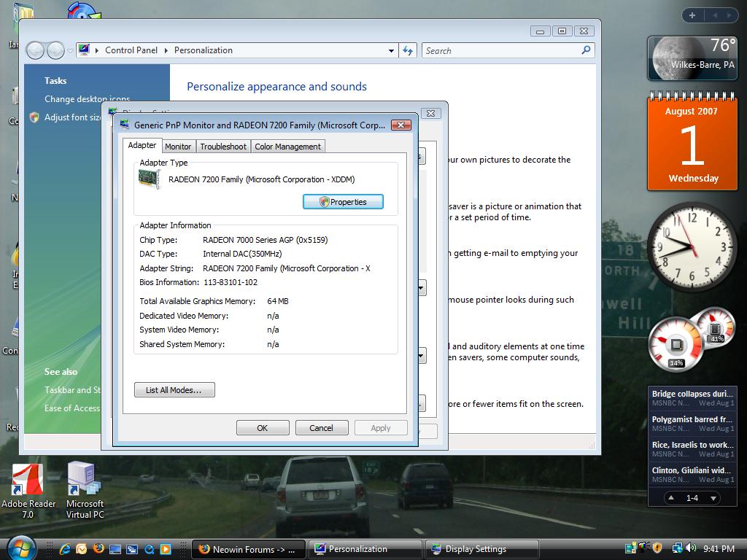Show previous headlines in the feed gadget
The height and width of the screenshot is (560, 747).
point(671,498)
